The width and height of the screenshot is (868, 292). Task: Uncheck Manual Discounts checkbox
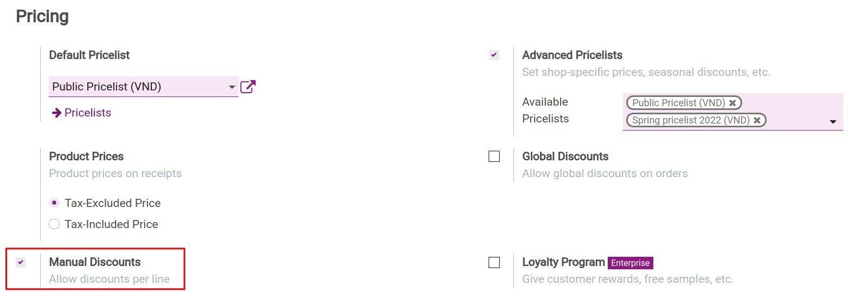(21, 262)
